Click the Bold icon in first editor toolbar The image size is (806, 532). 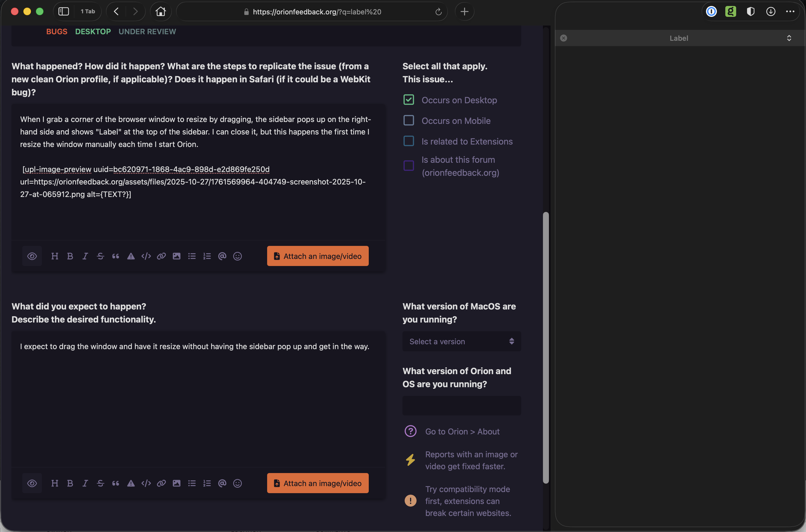click(x=70, y=256)
